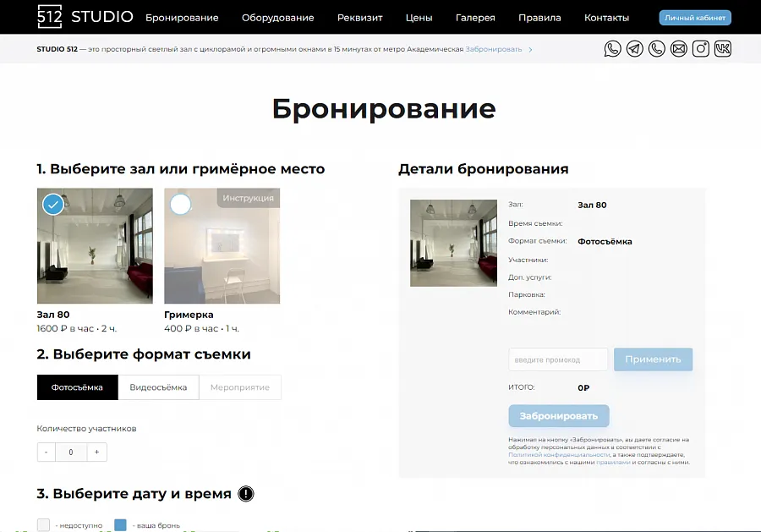Open the VK social icon
Image resolution: width=761 pixels, height=532 pixels.
point(723,49)
